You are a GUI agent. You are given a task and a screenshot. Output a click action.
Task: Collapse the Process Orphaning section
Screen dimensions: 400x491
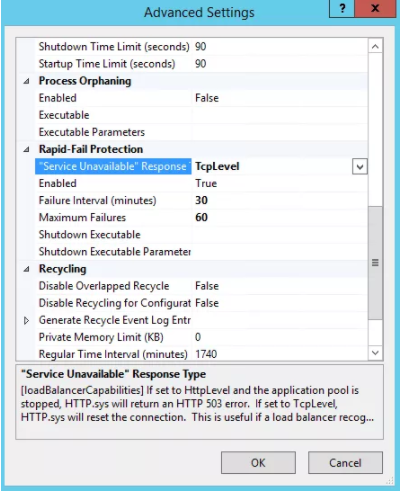tap(26, 81)
